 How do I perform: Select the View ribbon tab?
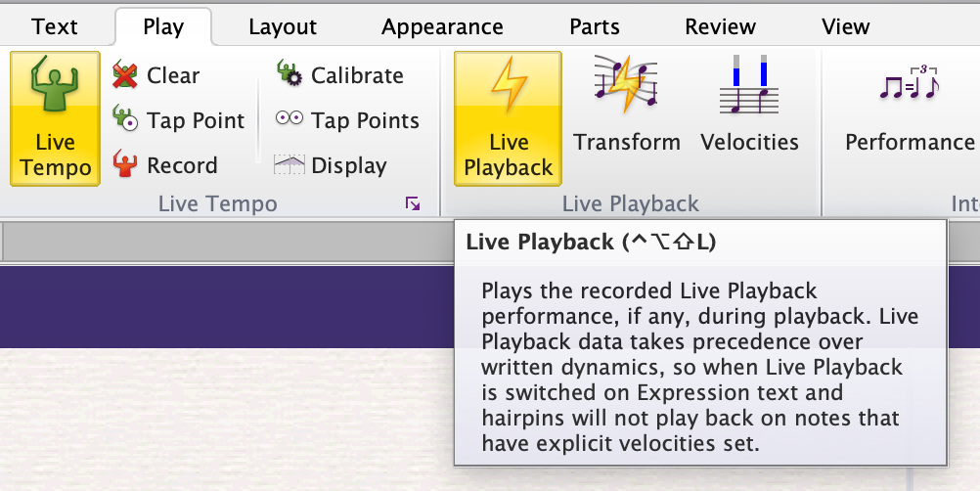click(846, 26)
